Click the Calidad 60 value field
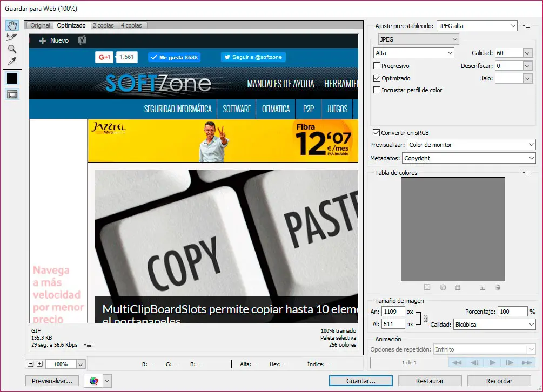543x392 pixels. pyautogui.click(x=509, y=53)
